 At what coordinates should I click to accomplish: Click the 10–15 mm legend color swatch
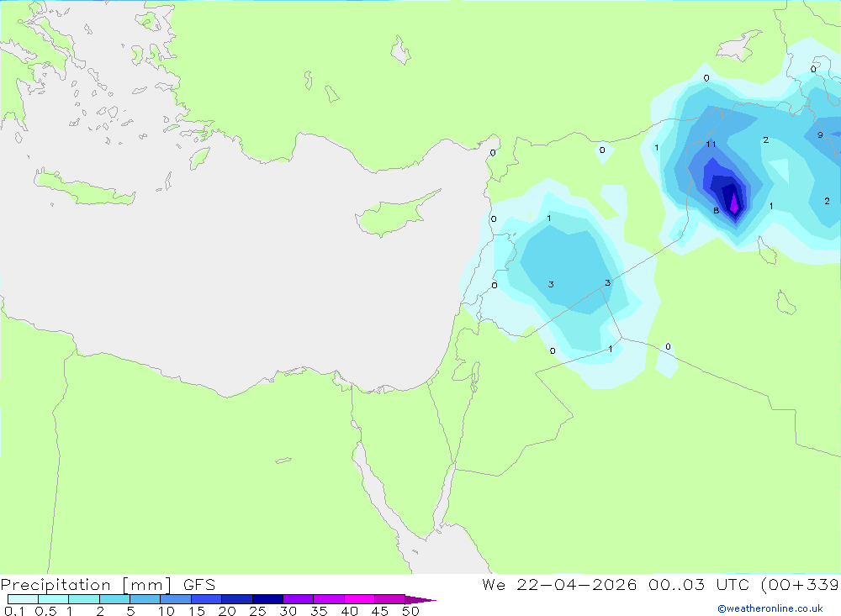point(176,599)
